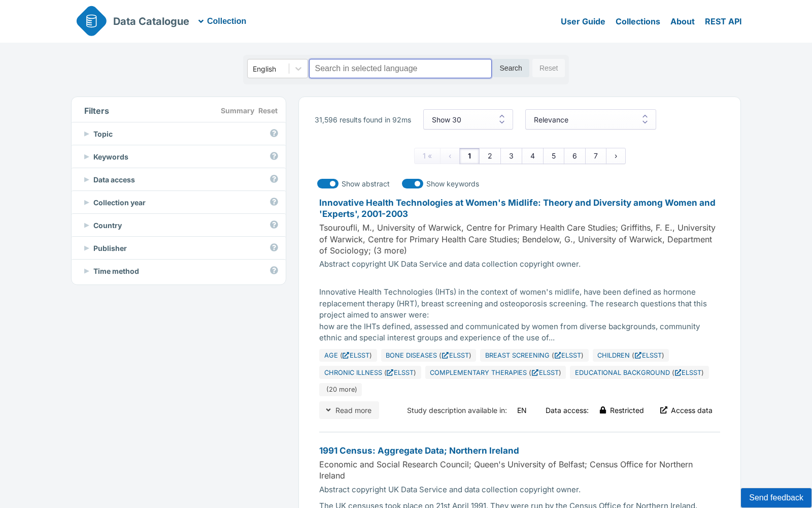Show the 20 more keywords
812x508 pixels.
pyautogui.click(x=342, y=390)
